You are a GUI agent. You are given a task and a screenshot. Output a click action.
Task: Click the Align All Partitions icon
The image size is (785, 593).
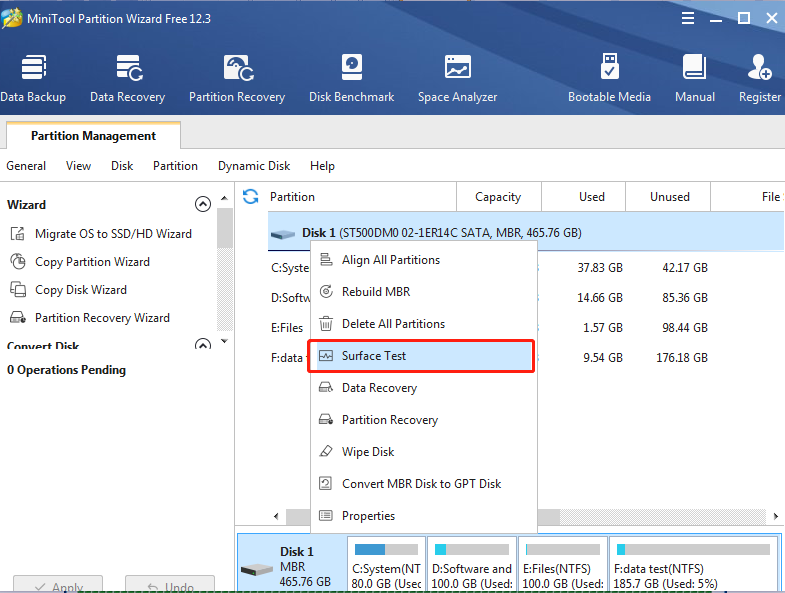coord(326,259)
